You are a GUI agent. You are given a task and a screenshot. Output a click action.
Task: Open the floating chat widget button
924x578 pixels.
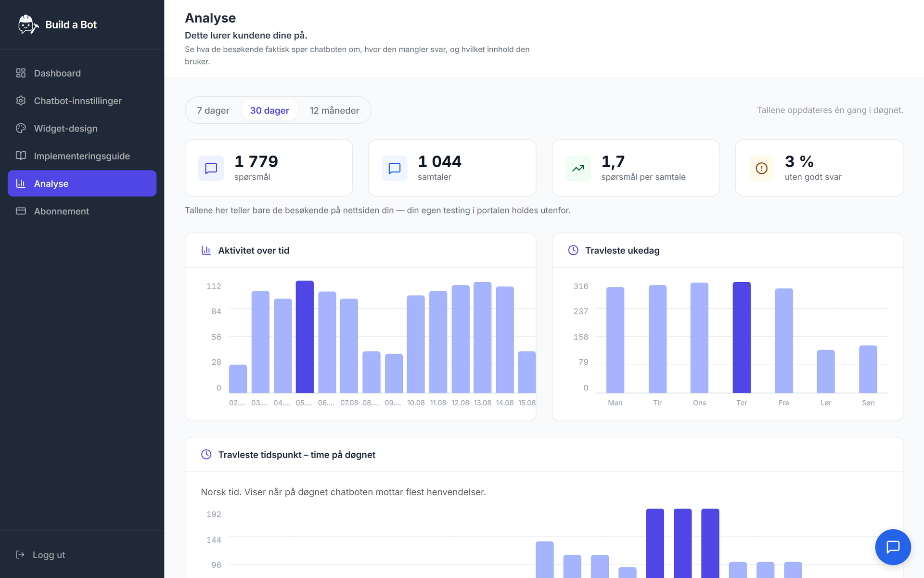click(893, 547)
